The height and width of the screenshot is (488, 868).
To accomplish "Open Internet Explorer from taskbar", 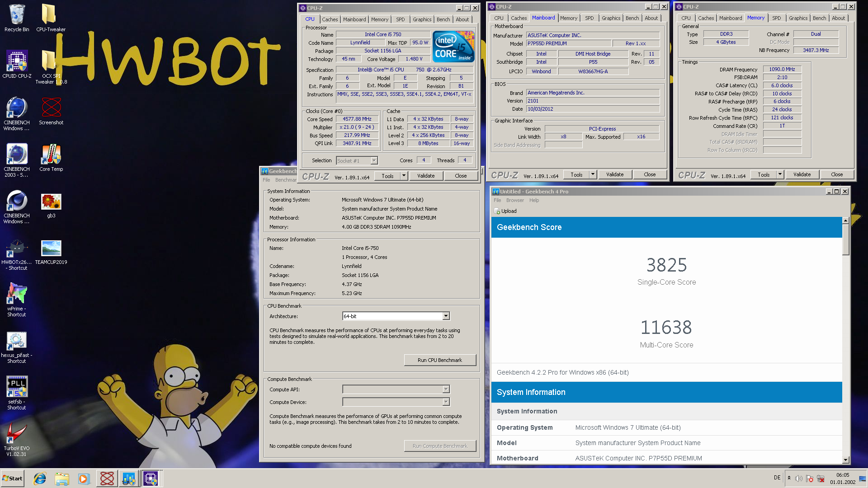I will click(40, 479).
